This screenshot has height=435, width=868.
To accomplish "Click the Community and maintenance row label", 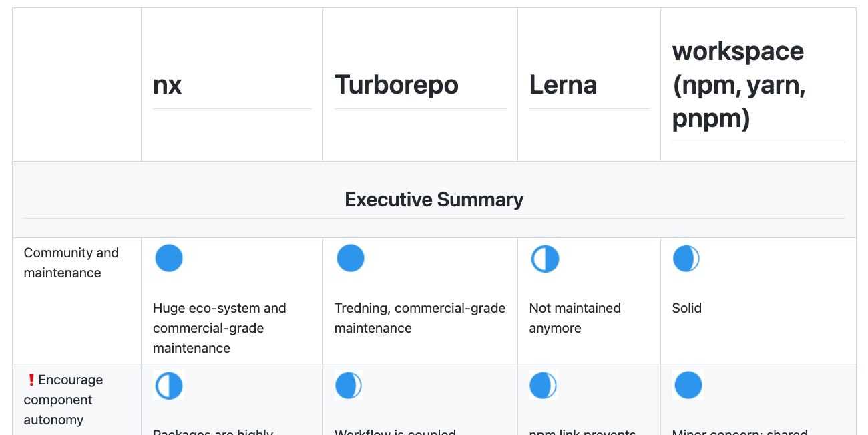I will [x=71, y=263].
